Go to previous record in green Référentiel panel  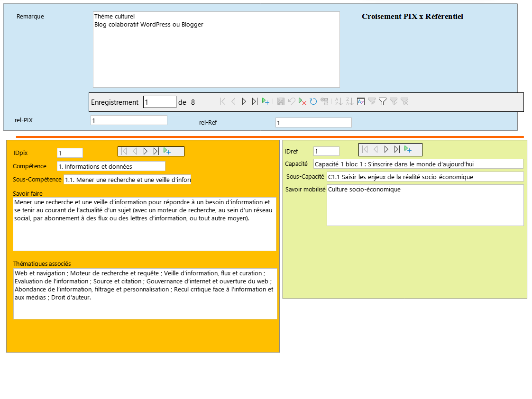coord(376,149)
